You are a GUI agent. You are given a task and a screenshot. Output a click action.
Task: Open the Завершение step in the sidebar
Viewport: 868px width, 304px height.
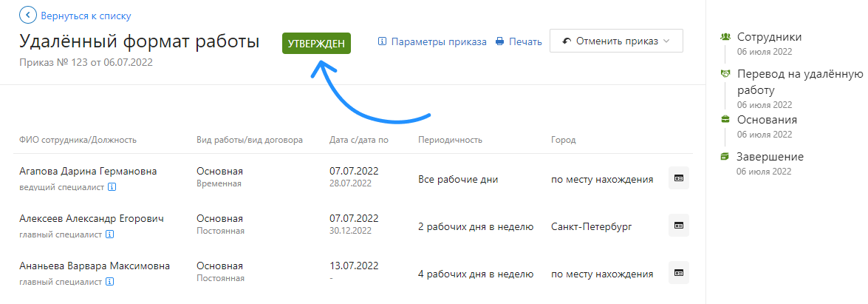(x=770, y=157)
